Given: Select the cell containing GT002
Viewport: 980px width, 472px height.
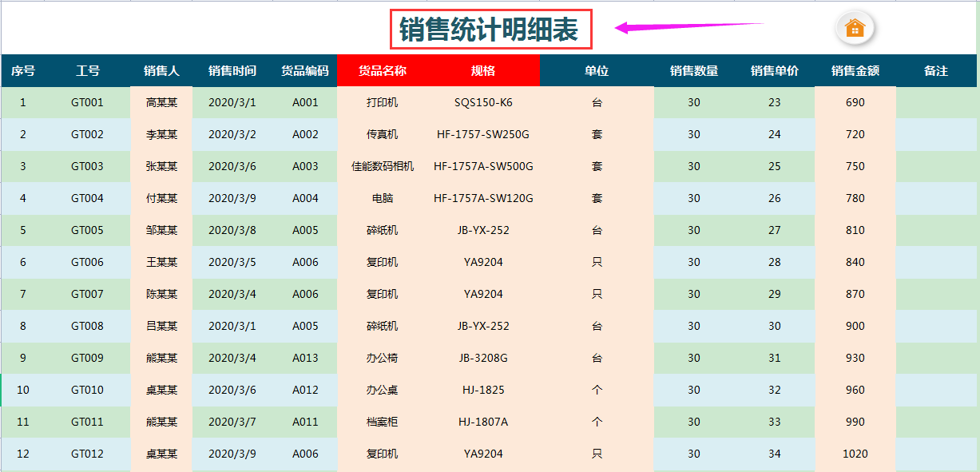Looking at the screenshot, I should point(88,134).
